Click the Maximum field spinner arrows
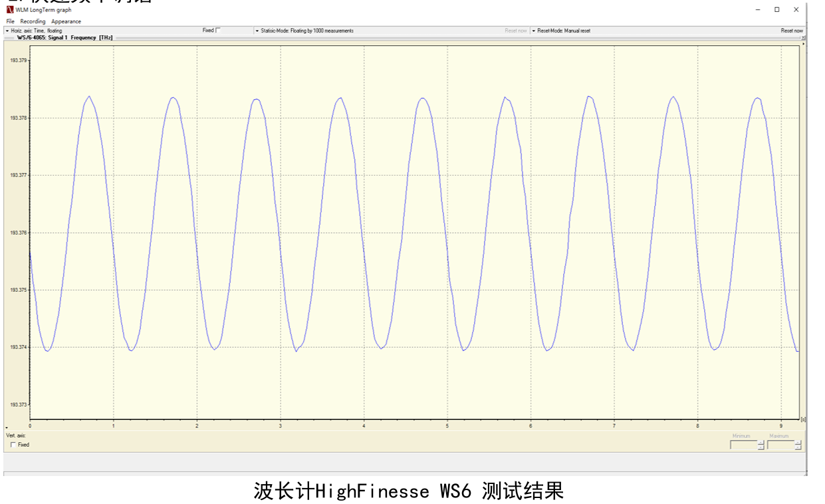 [x=798, y=445]
